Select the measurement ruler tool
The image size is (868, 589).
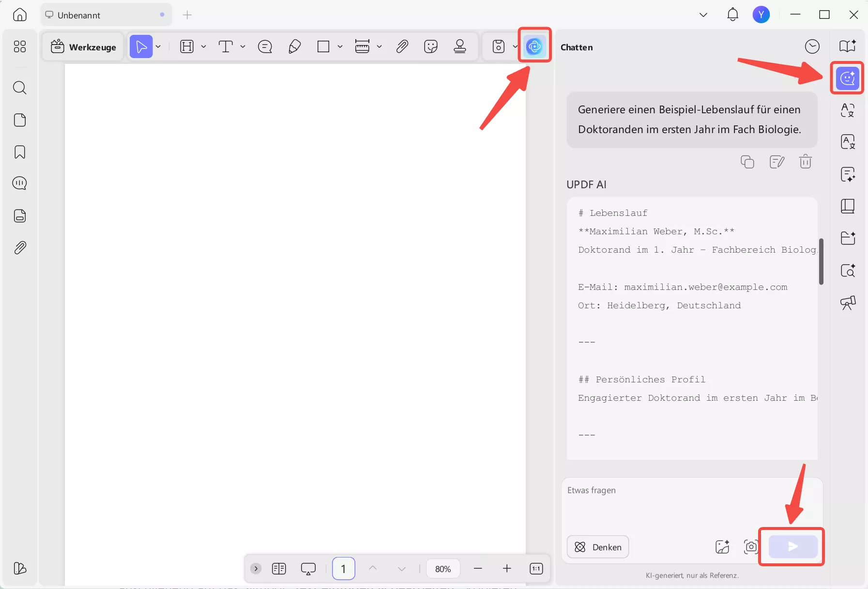point(362,46)
